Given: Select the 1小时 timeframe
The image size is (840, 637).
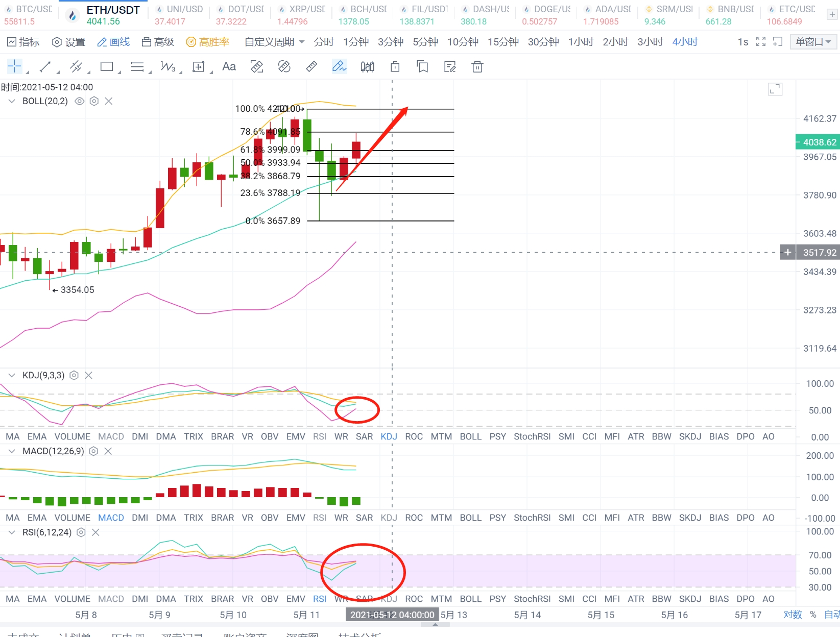Looking at the screenshot, I should pyautogui.click(x=581, y=42).
